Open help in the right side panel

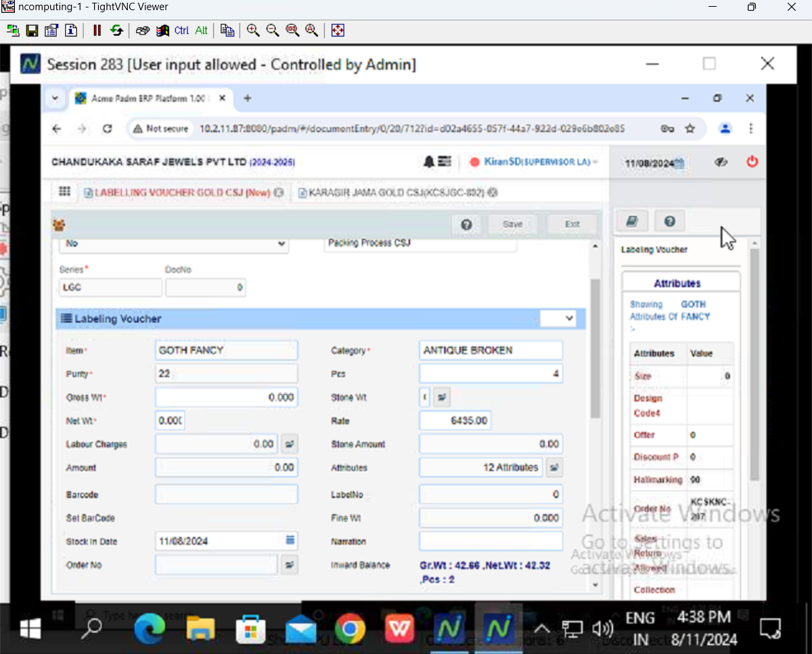tap(669, 221)
